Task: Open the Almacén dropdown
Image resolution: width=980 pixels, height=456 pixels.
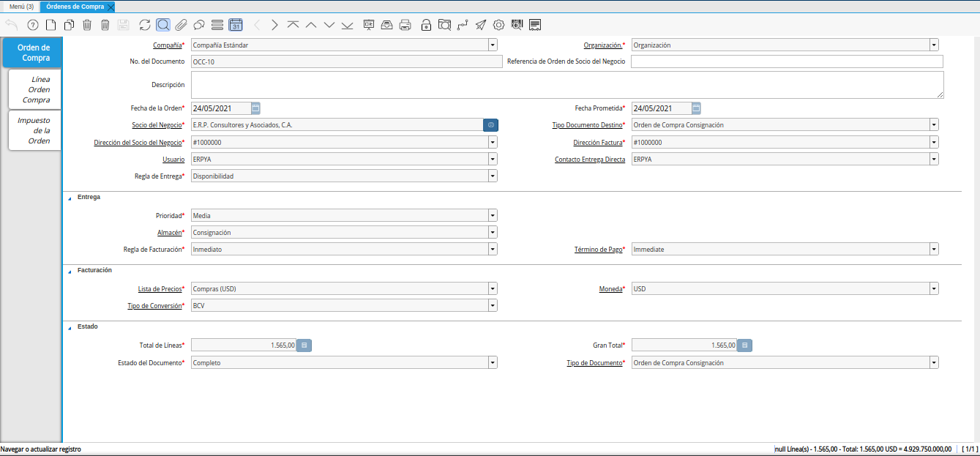Action: (493, 232)
